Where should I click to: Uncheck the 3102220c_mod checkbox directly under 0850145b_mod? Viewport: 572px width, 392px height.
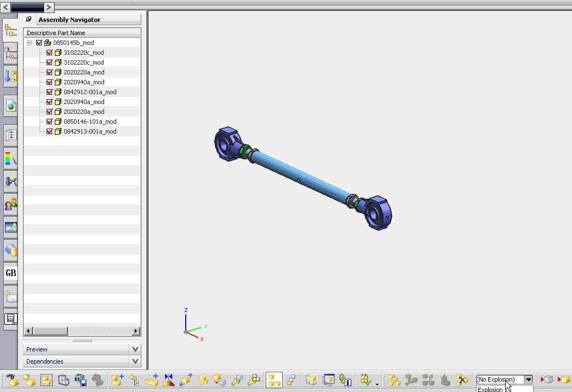(50, 53)
